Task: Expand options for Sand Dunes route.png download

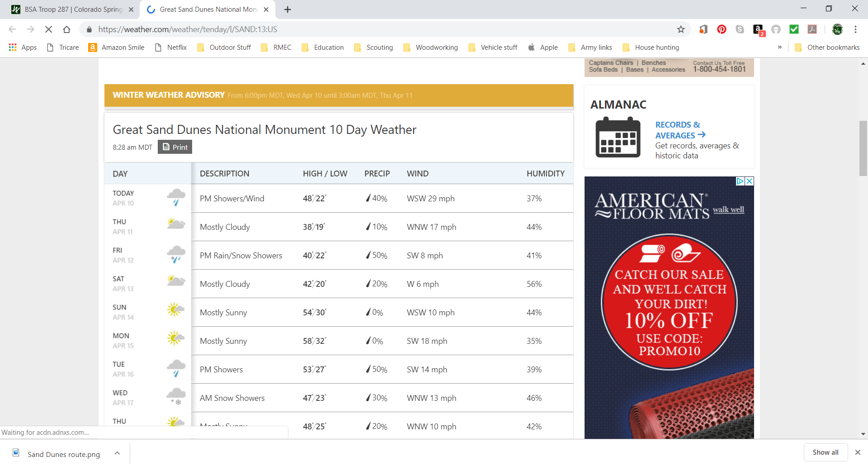Action: 117,453
